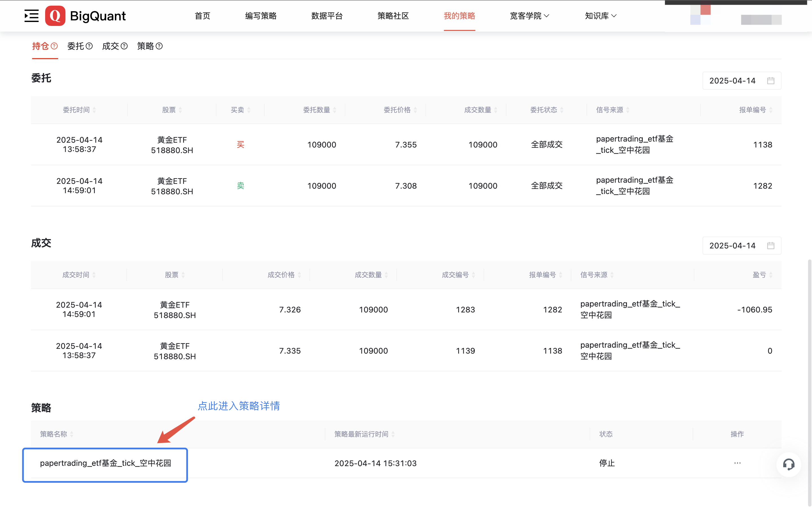Expand the 宽客学院 dropdown menu
The image size is (812, 507).
point(529,16)
